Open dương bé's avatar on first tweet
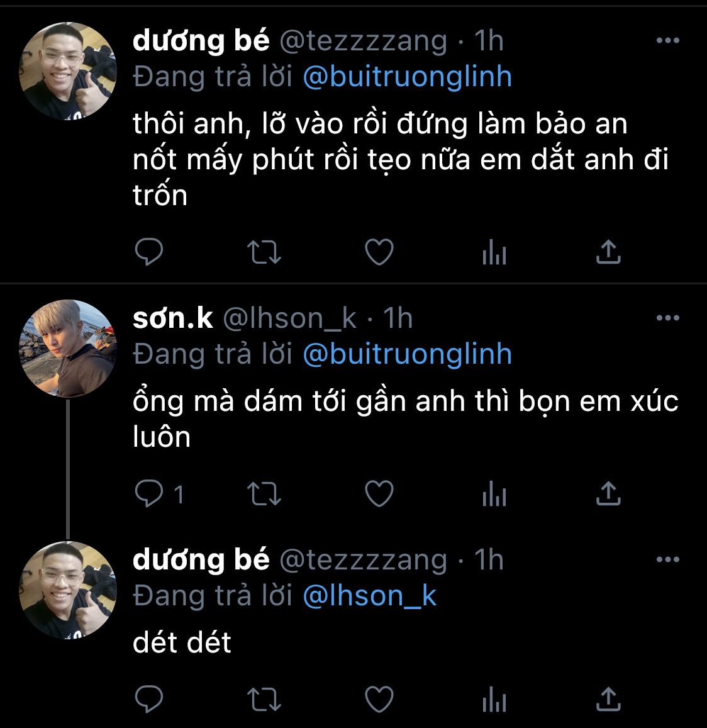 [69, 72]
